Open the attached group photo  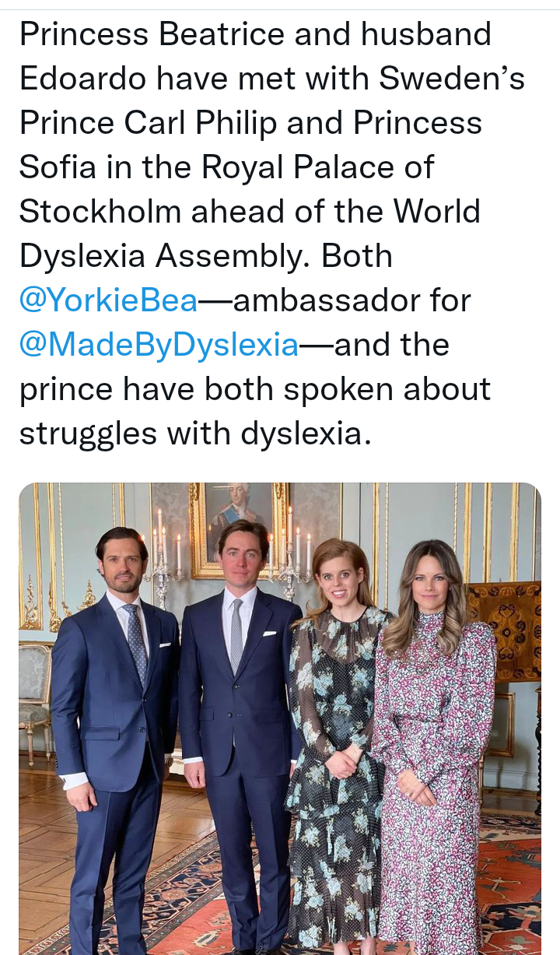tap(280, 716)
